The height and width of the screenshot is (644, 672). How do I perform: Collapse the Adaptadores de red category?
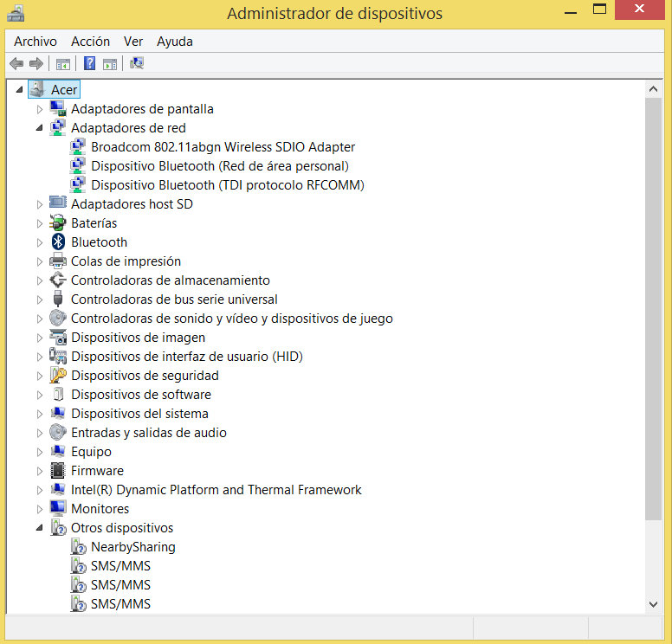40,128
